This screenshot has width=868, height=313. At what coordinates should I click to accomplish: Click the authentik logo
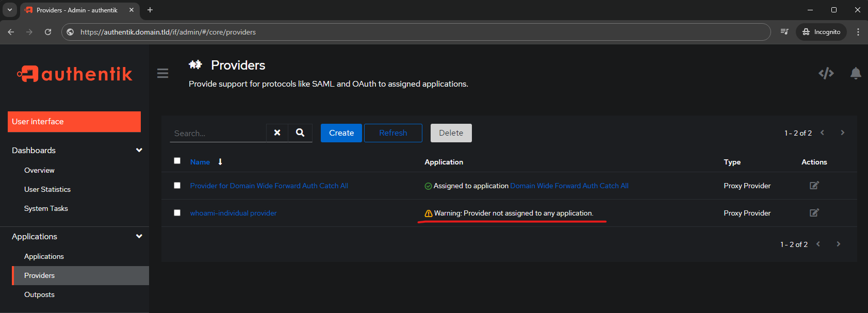[x=75, y=74]
